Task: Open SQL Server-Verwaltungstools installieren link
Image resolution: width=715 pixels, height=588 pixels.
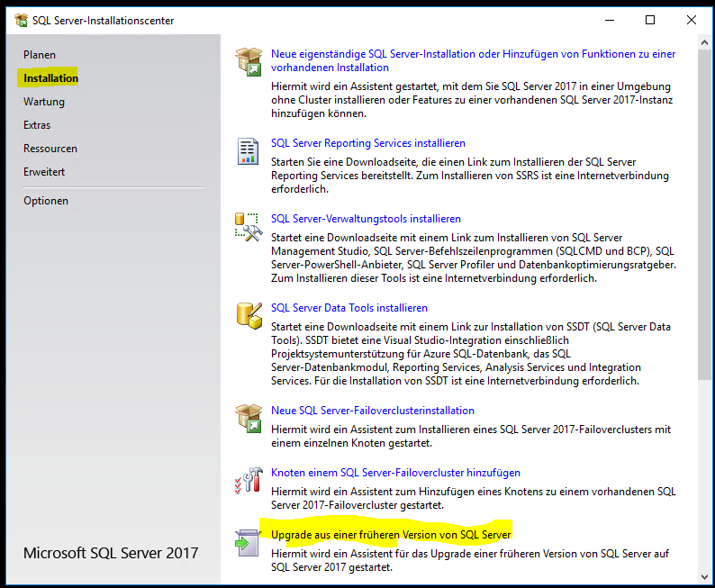Action: (x=366, y=219)
